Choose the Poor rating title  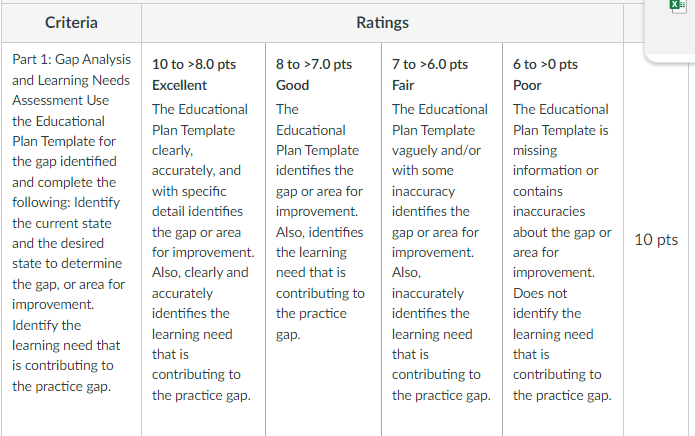click(x=527, y=85)
